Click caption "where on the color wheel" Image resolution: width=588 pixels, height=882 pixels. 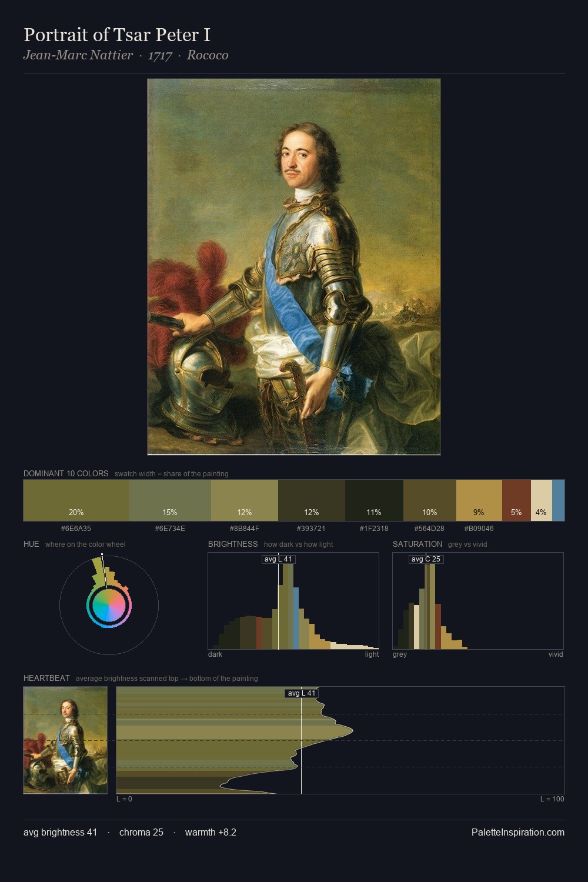[85, 544]
